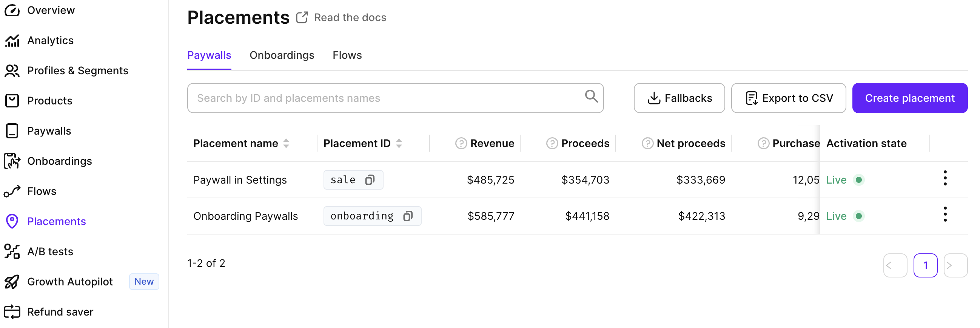
Task: Select the Flows path icon in sidebar
Action: [12, 191]
